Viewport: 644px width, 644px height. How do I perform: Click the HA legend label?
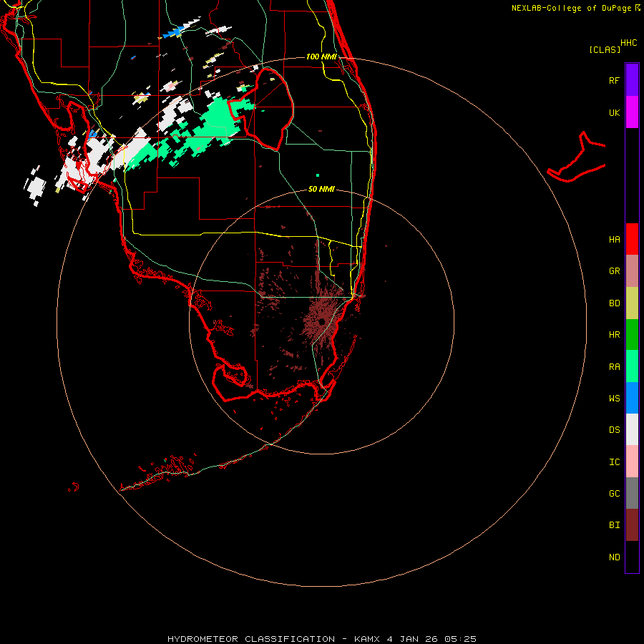click(x=614, y=240)
